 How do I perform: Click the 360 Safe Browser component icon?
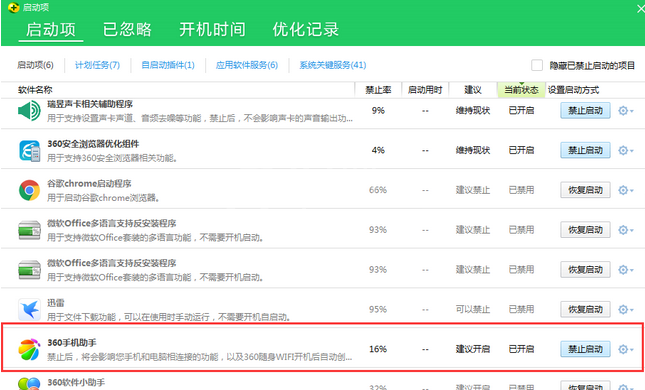[29, 151]
